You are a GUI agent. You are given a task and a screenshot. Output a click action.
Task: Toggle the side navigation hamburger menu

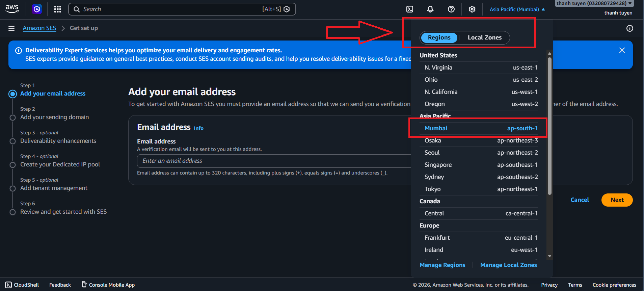11,28
